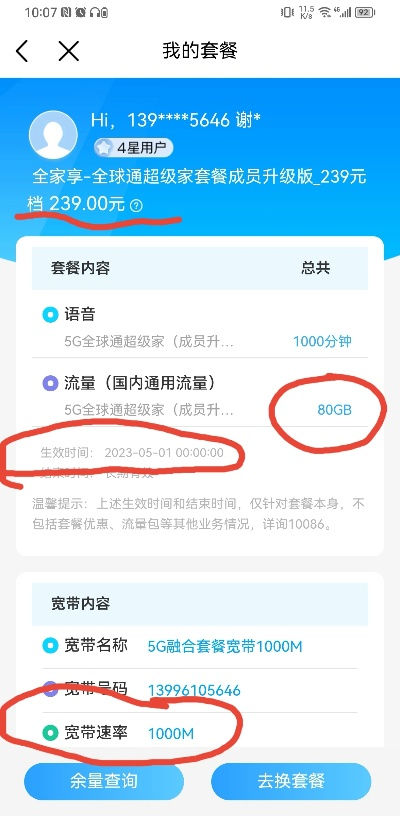Tap the 宽带名称 blue bullet icon

tap(50, 646)
